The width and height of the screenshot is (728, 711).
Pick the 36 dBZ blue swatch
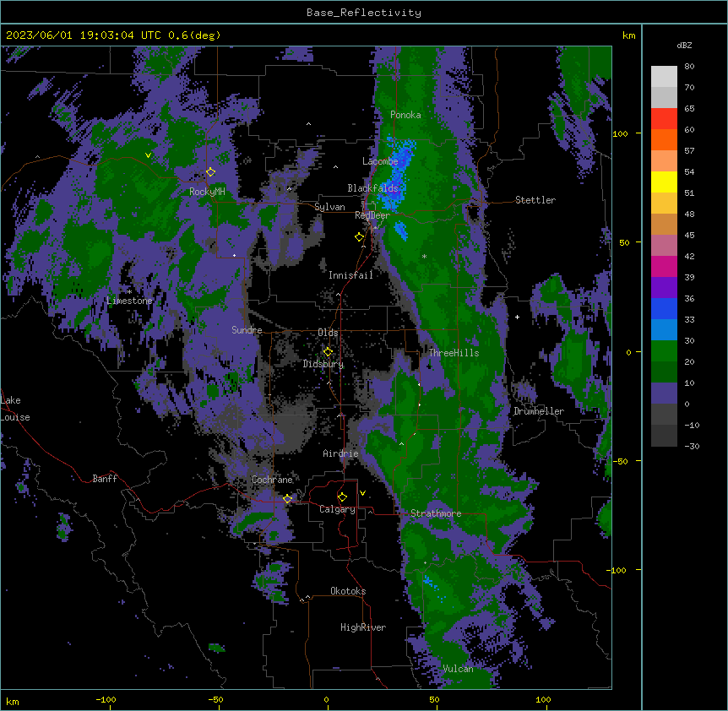[x=664, y=308]
